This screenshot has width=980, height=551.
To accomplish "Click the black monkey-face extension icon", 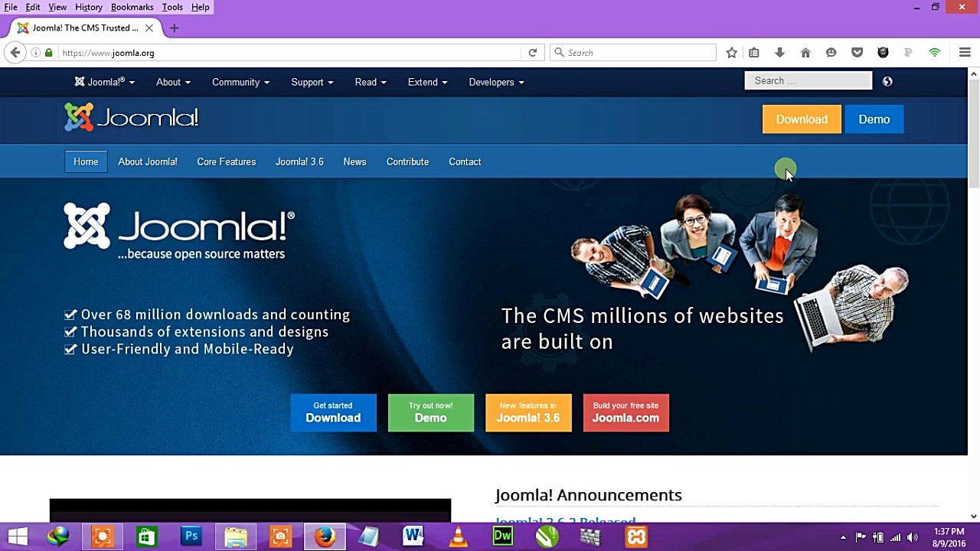I will tap(883, 53).
